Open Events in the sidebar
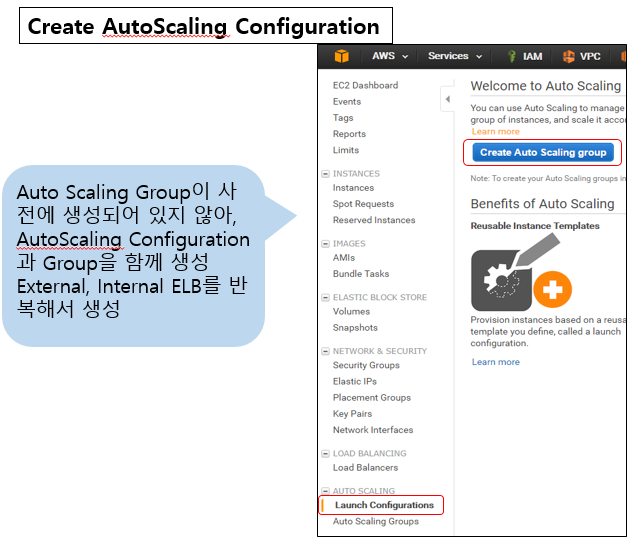The height and width of the screenshot is (541, 632). [x=347, y=102]
